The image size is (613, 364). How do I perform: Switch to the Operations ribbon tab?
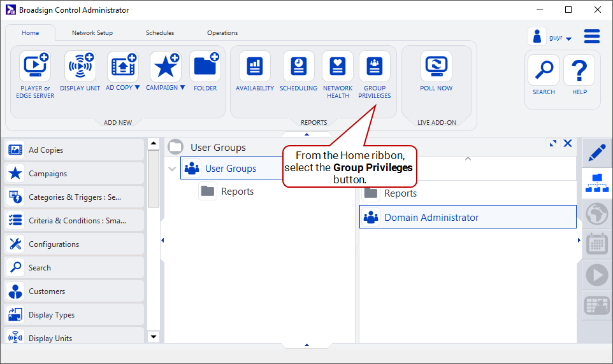coord(222,33)
